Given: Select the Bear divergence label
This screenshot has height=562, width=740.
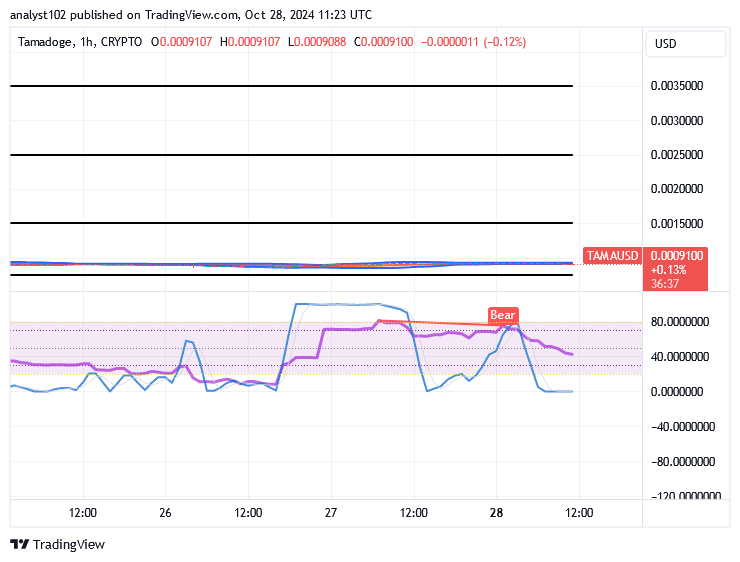Looking at the screenshot, I should pos(503,315).
